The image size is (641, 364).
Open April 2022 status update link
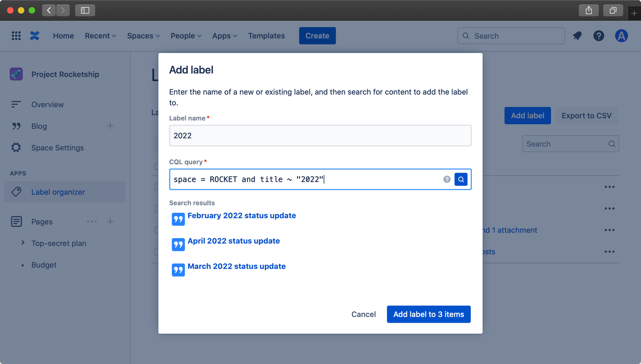click(x=234, y=241)
